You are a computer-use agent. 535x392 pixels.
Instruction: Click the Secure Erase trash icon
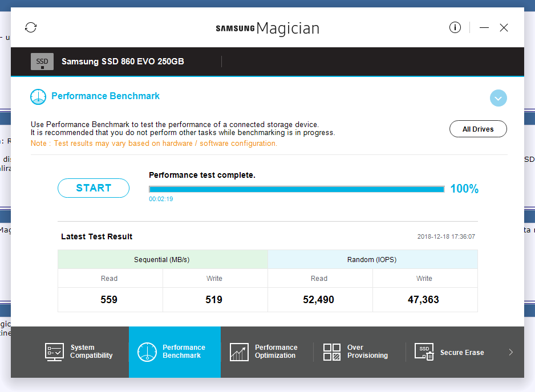pyautogui.click(x=424, y=352)
